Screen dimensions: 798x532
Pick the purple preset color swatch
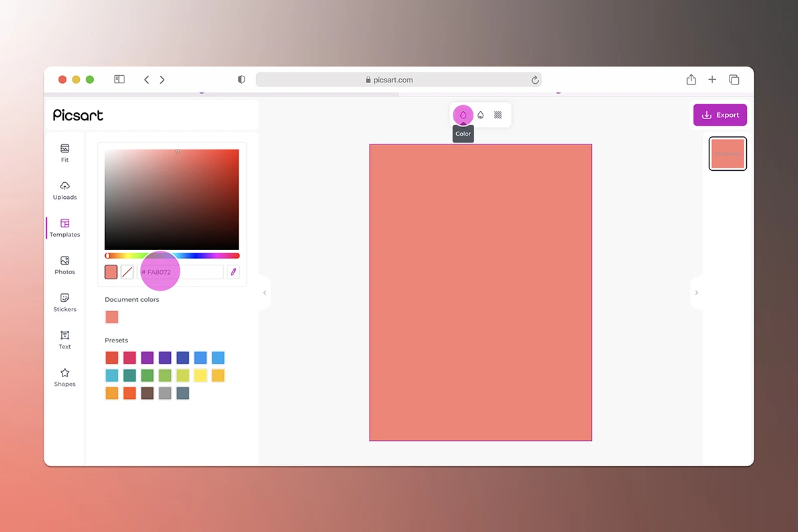tap(147, 358)
